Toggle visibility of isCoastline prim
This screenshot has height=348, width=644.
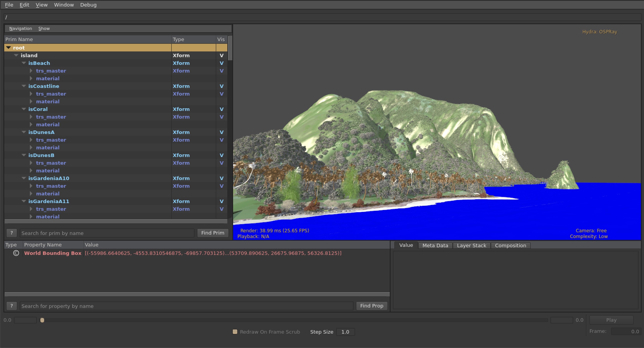pyautogui.click(x=222, y=86)
